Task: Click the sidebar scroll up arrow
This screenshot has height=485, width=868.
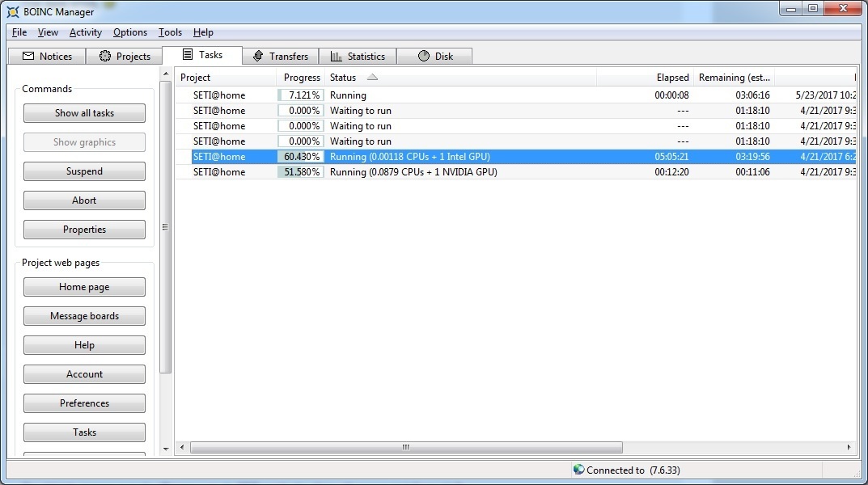Action: click(166, 74)
